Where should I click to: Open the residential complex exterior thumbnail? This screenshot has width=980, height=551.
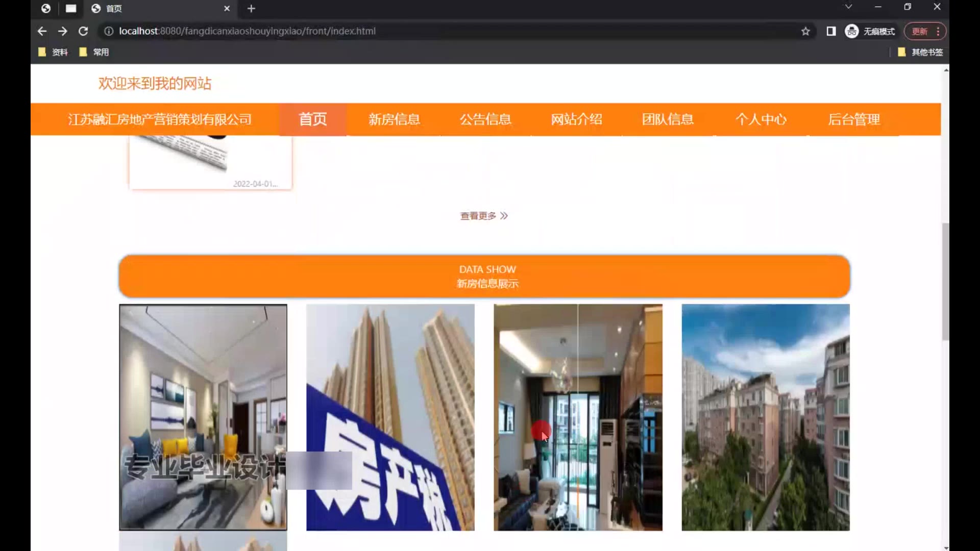click(766, 417)
